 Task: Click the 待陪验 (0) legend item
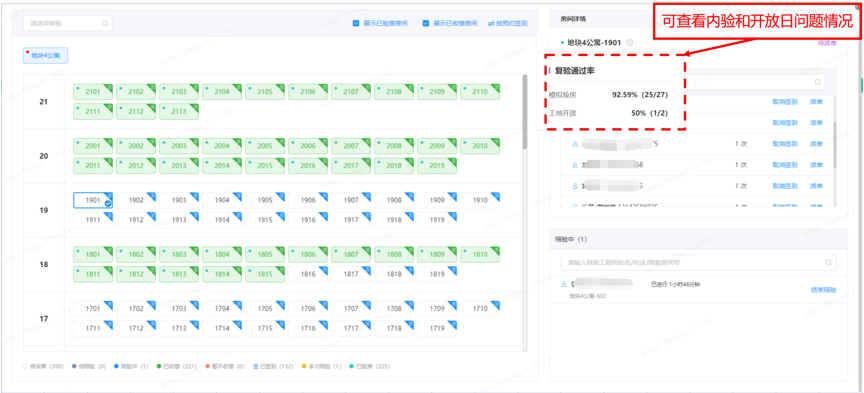[x=89, y=367]
